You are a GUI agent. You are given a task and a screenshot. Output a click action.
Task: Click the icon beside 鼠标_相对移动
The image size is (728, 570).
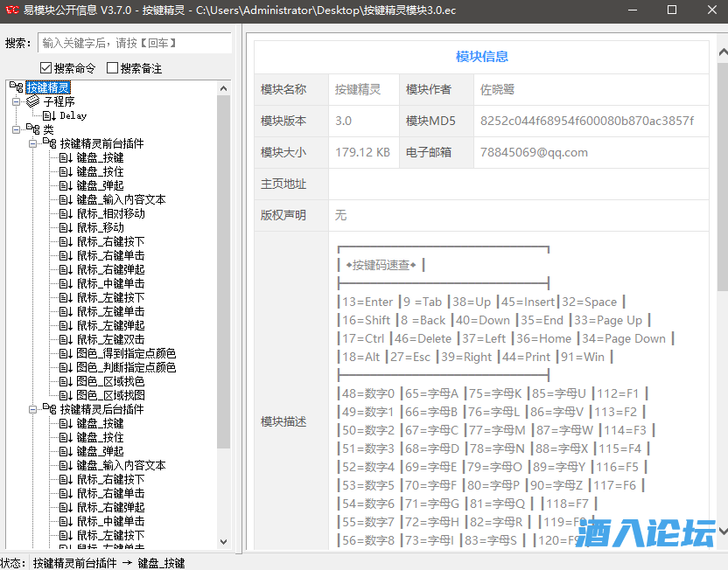click(66, 213)
